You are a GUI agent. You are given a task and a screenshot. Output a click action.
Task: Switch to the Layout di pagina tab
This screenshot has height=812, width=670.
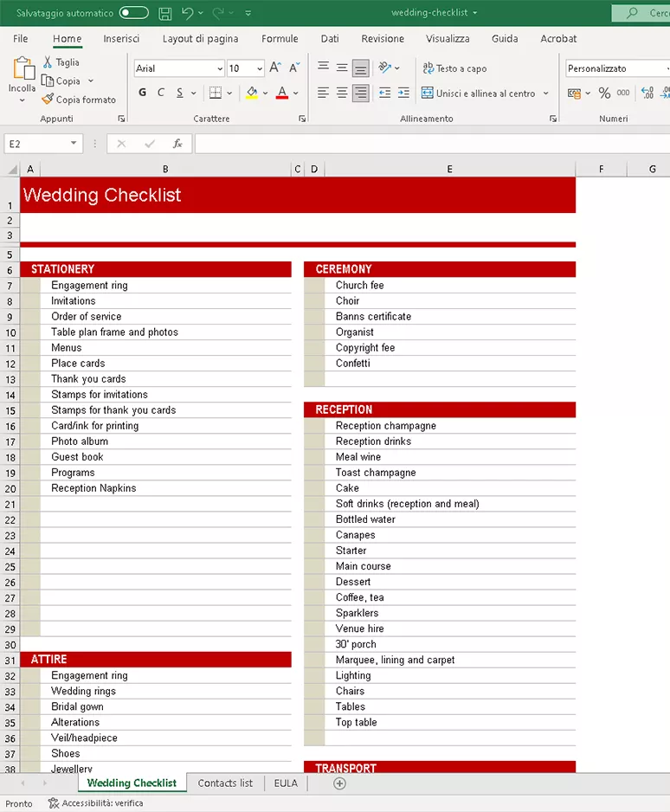(200, 39)
